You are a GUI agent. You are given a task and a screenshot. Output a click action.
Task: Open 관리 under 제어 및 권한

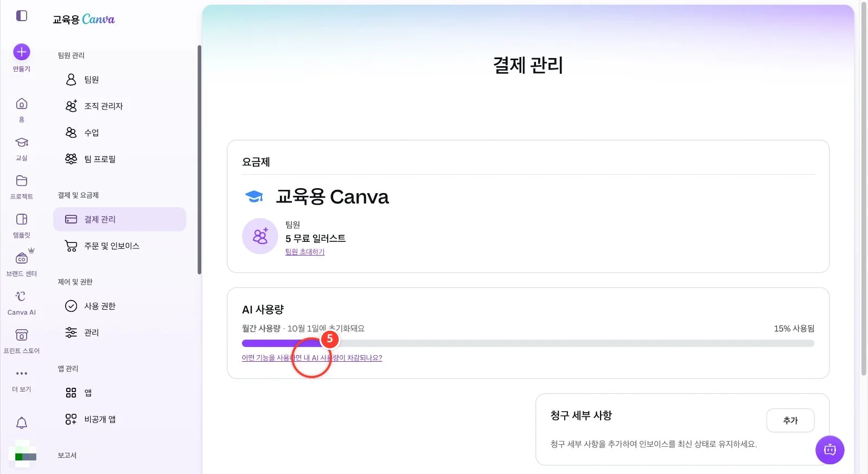point(119,332)
